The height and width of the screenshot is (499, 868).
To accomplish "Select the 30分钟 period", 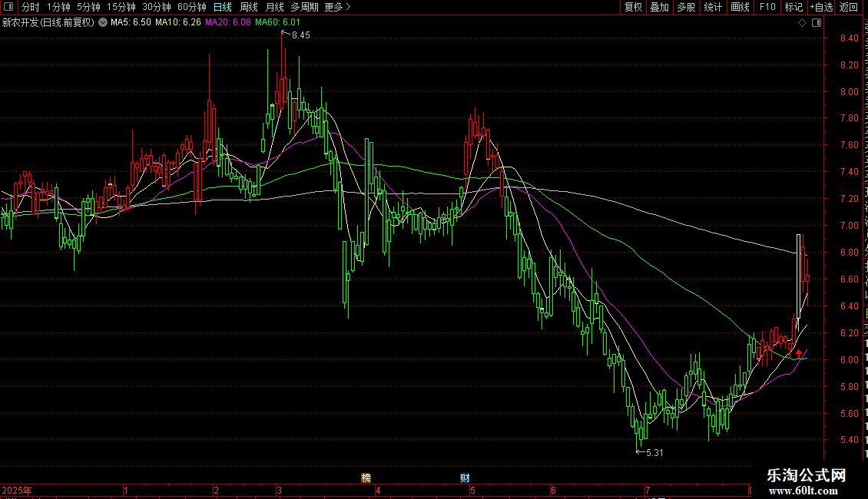I will (157, 7).
